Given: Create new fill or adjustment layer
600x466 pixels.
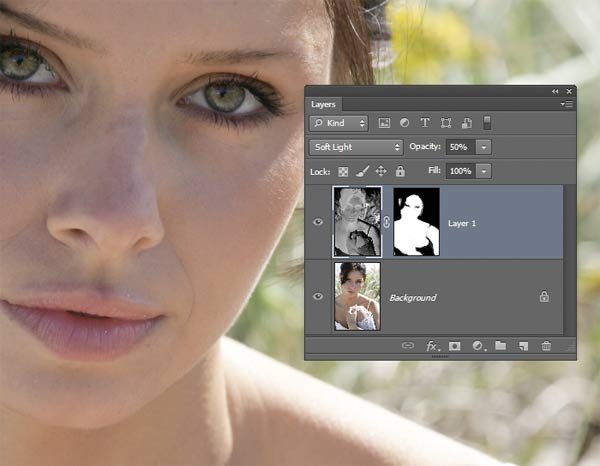Looking at the screenshot, I should tap(478, 346).
